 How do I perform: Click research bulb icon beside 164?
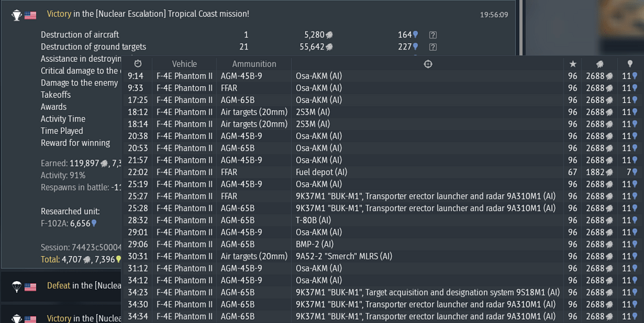coord(415,35)
